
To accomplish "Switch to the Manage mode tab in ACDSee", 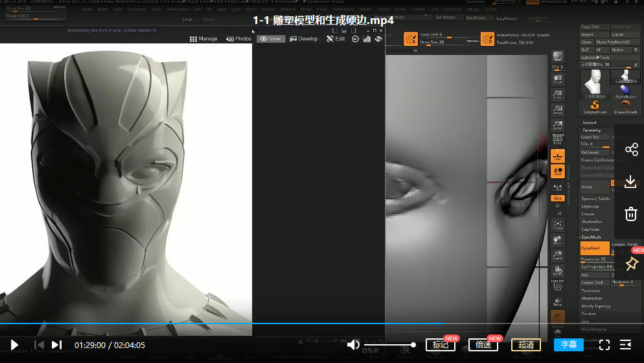I will tap(203, 39).
